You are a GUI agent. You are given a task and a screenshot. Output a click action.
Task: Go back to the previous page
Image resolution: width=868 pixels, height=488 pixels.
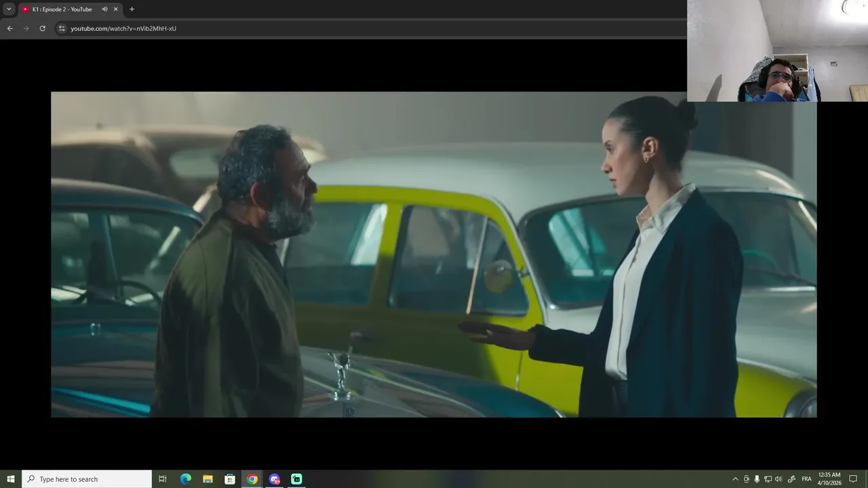pos(9,28)
